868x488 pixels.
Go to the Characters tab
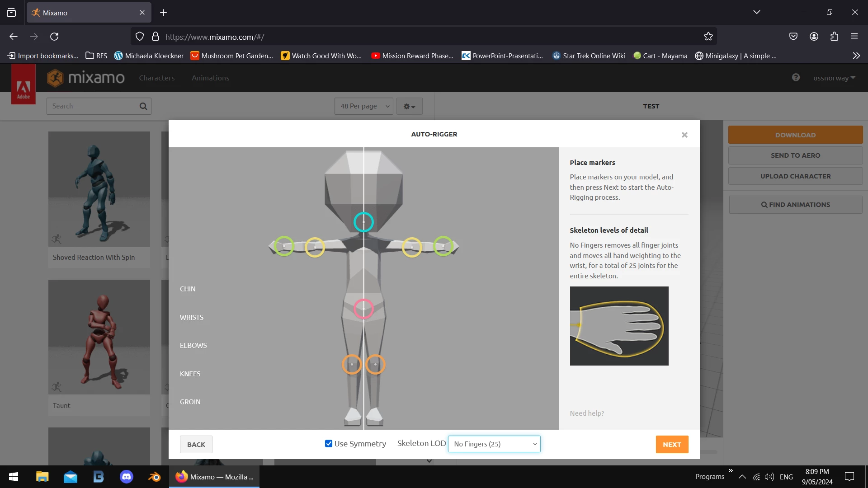(156, 78)
